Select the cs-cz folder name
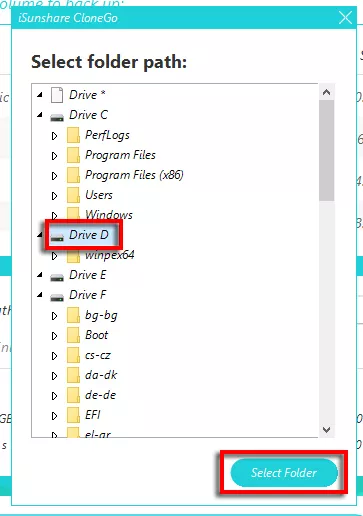Viewport: 363px width, 516px height. (x=98, y=355)
